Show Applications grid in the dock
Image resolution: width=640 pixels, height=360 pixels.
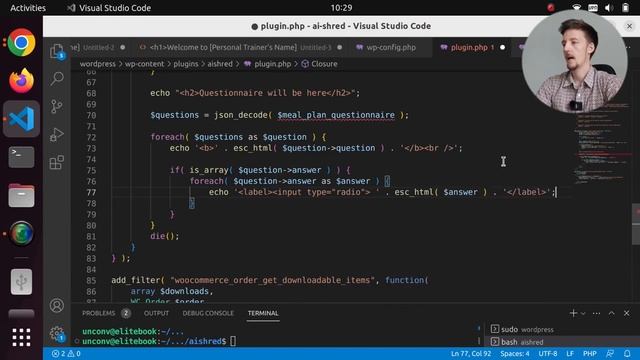click(21, 337)
